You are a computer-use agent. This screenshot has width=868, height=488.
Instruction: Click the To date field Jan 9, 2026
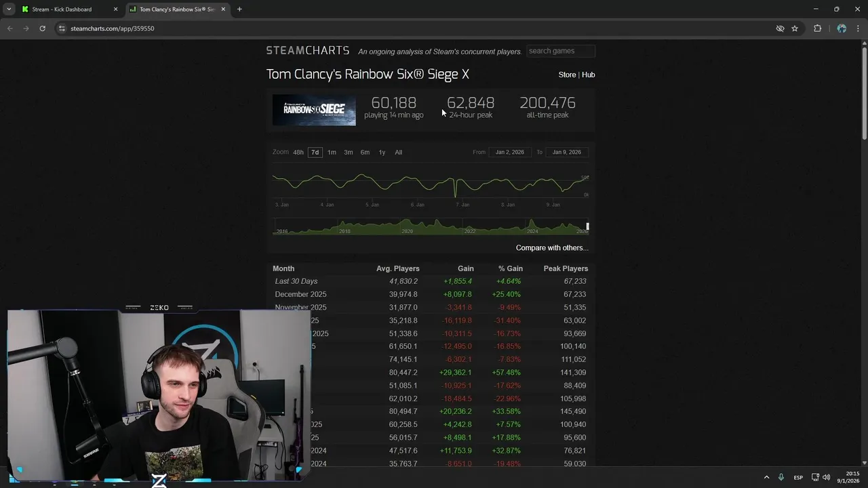point(567,152)
